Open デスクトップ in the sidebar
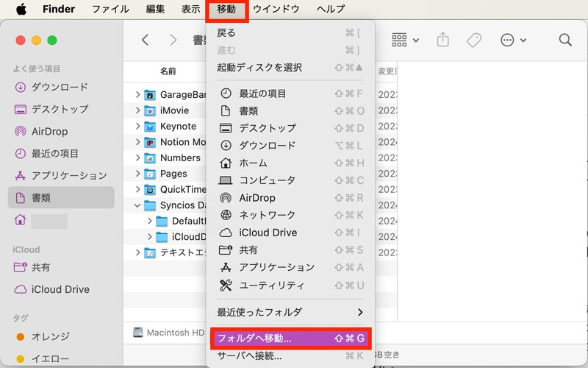588x368 pixels. [61, 109]
